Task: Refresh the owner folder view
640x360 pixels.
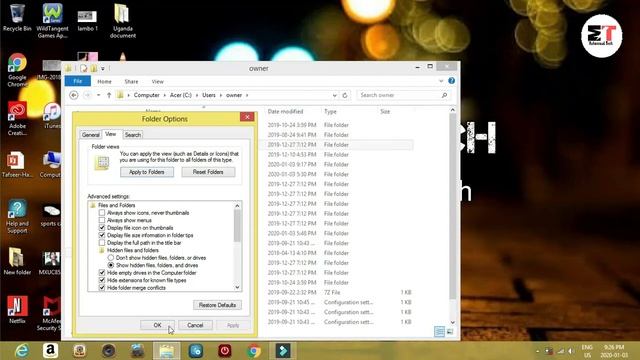Action: (x=345, y=95)
